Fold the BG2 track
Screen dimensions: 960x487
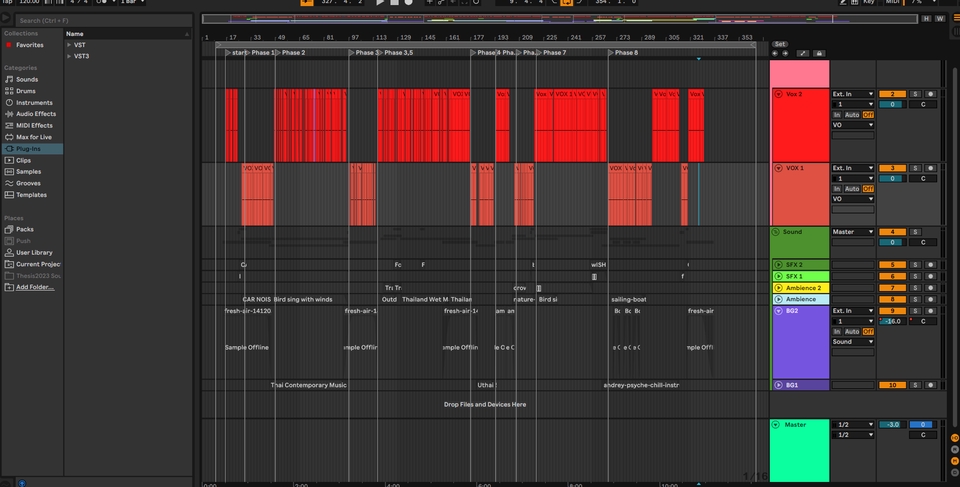pos(778,311)
